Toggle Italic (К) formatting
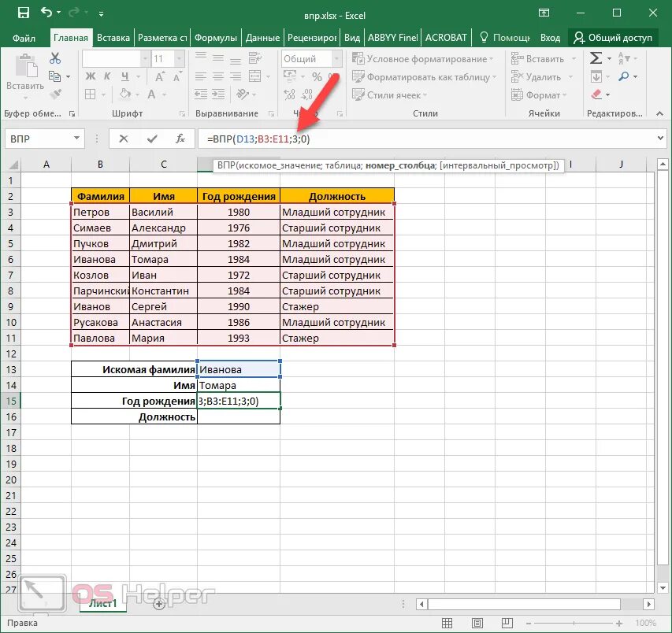 coord(107,76)
